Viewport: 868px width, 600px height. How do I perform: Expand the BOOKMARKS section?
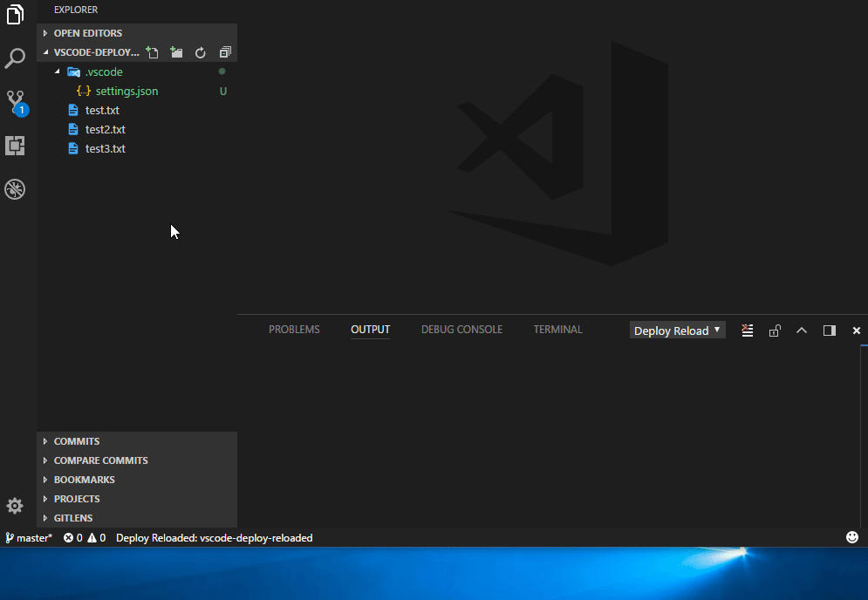tap(137, 480)
